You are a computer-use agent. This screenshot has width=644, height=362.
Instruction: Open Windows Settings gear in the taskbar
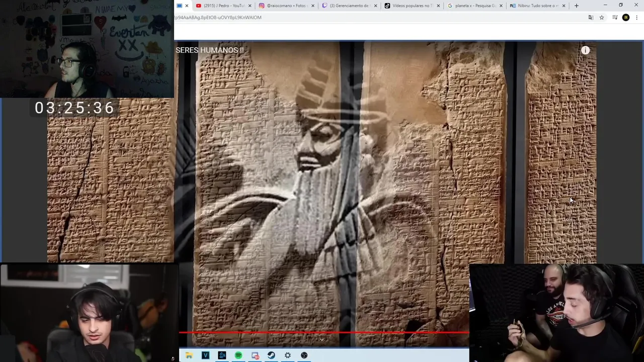click(288, 355)
